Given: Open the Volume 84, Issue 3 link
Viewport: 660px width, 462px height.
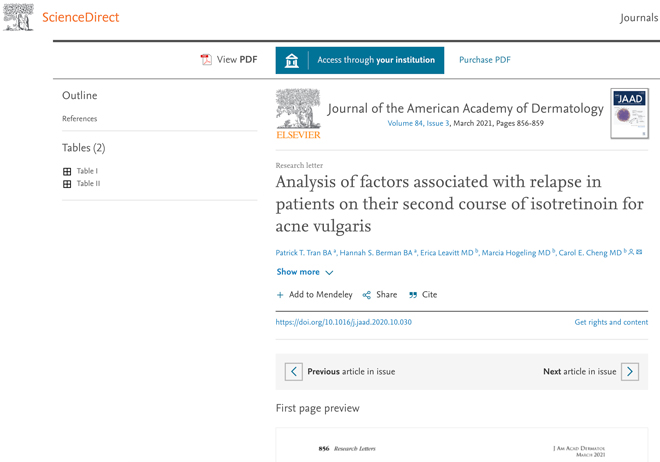Looking at the screenshot, I should pos(418,123).
